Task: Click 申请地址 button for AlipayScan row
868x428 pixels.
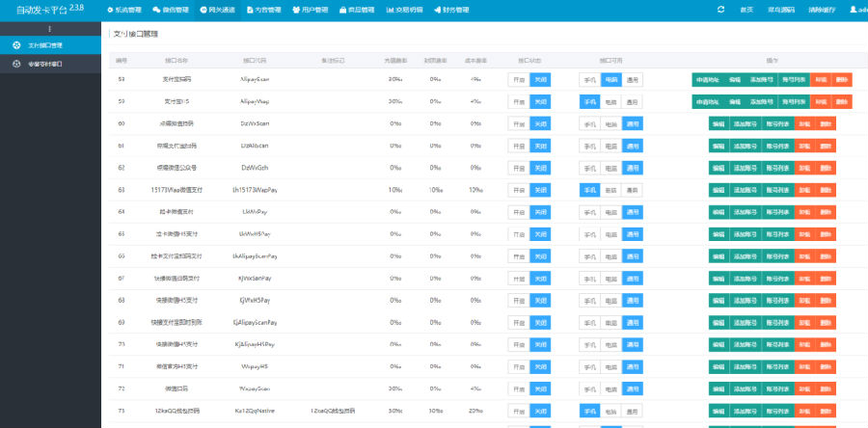Action: (x=708, y=80)
